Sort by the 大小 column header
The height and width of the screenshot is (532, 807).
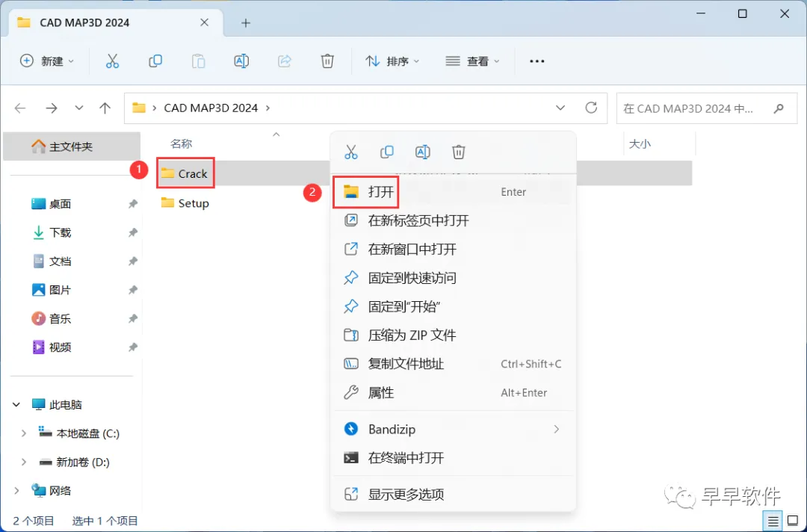(x=640, y=144)
